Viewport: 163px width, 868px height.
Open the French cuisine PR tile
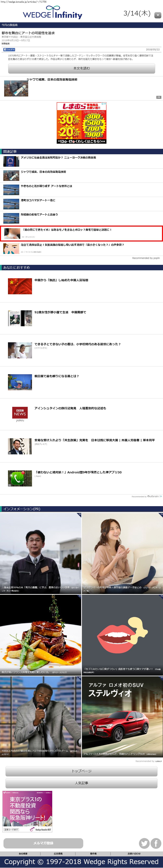coord(40,635)
